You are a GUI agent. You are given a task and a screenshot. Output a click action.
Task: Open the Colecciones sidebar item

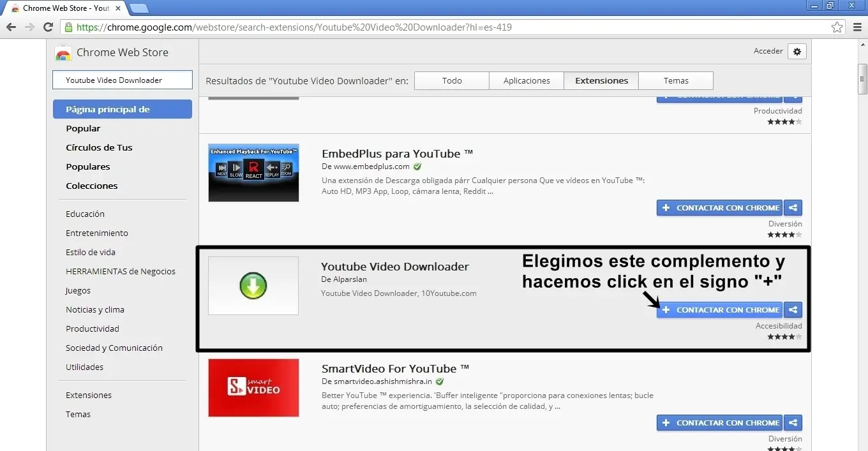pos(92,186)
